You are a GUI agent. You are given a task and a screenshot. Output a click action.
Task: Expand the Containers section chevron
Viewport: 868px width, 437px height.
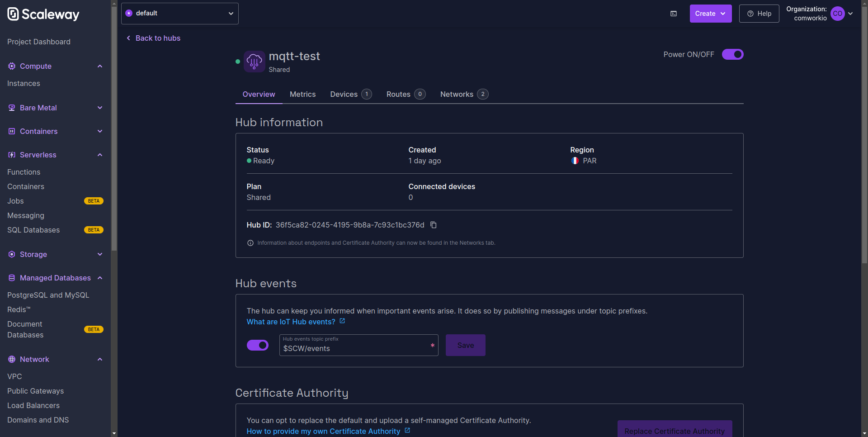tap(100, 131)
